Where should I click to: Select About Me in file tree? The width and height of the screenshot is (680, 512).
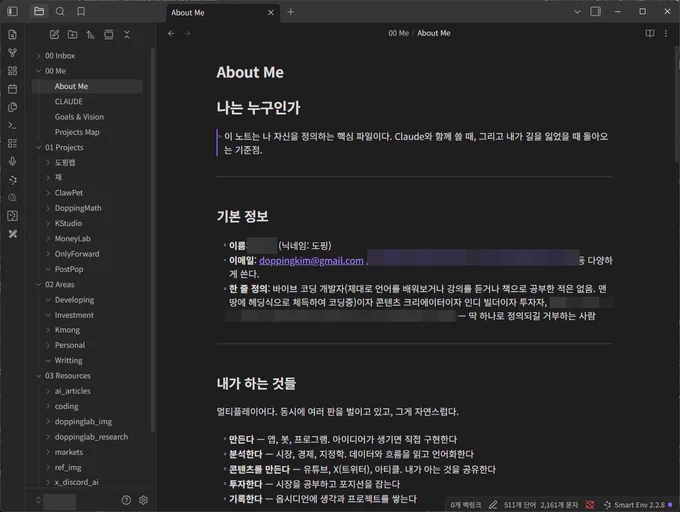coord(87,86)
